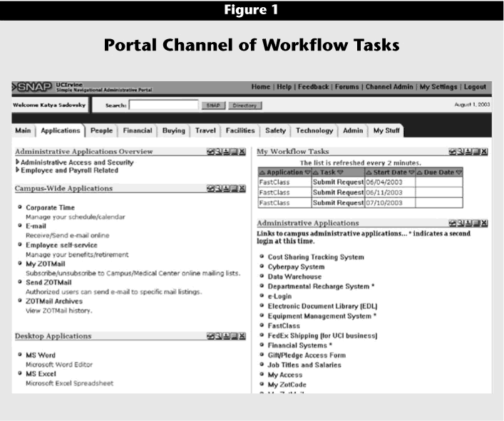Open the Technology tab
This screenshot has height=421, width=504.
(x=314, y=130)
